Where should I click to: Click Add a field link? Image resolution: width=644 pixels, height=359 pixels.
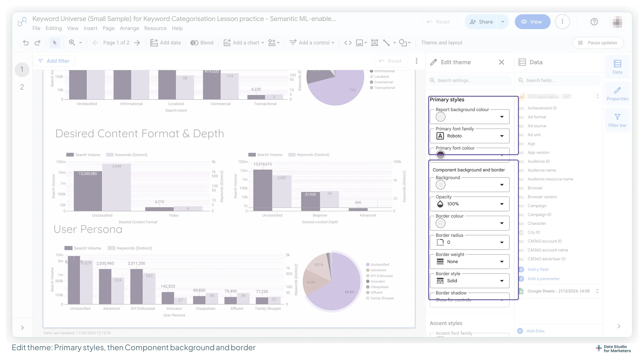pyautogui.click(x=538, y=269)
